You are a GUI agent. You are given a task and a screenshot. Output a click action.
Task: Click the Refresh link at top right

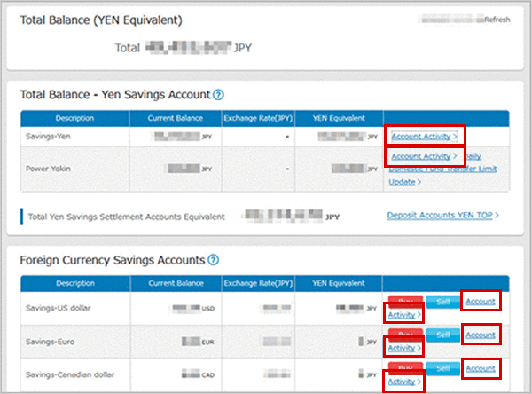click(497, 18)
